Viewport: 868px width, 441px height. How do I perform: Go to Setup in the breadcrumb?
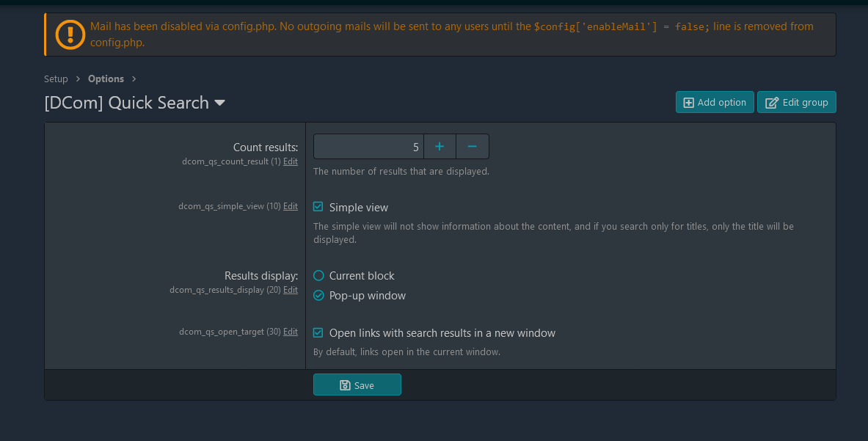coord(56,79)
